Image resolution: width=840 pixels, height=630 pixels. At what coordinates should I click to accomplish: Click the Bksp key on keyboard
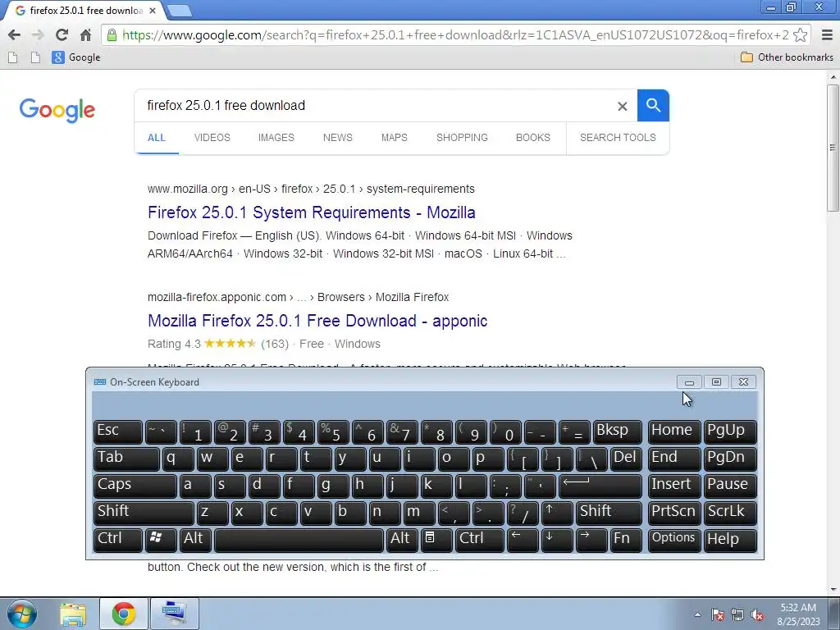pos(617,431)
